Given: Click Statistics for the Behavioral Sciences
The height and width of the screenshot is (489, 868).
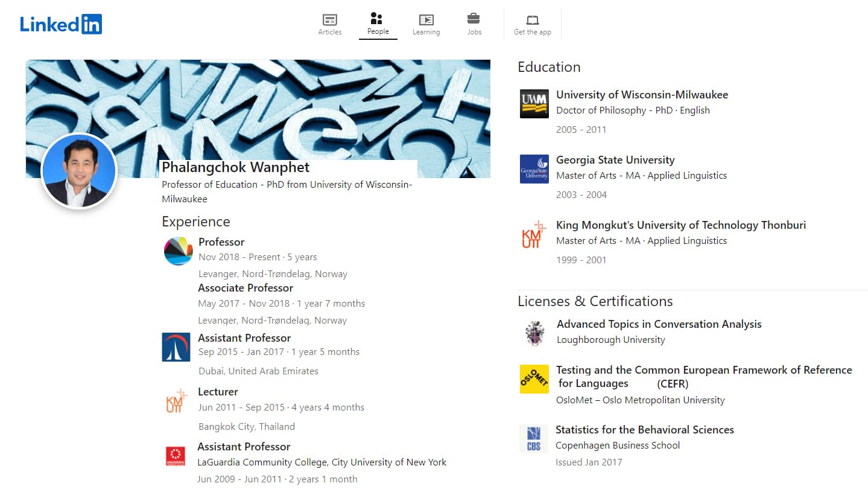Looking at the screenshot, I should 644,430.
